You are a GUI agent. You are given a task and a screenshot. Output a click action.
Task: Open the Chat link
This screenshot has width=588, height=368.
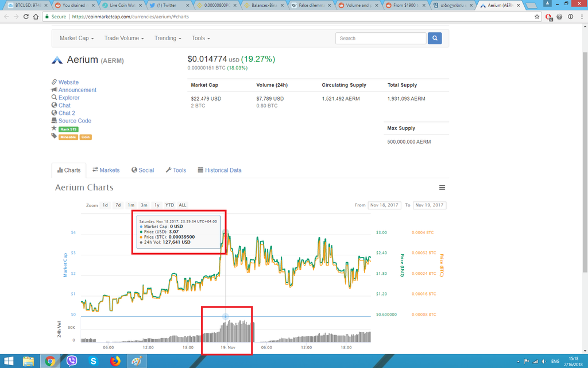tap(64, 105)
